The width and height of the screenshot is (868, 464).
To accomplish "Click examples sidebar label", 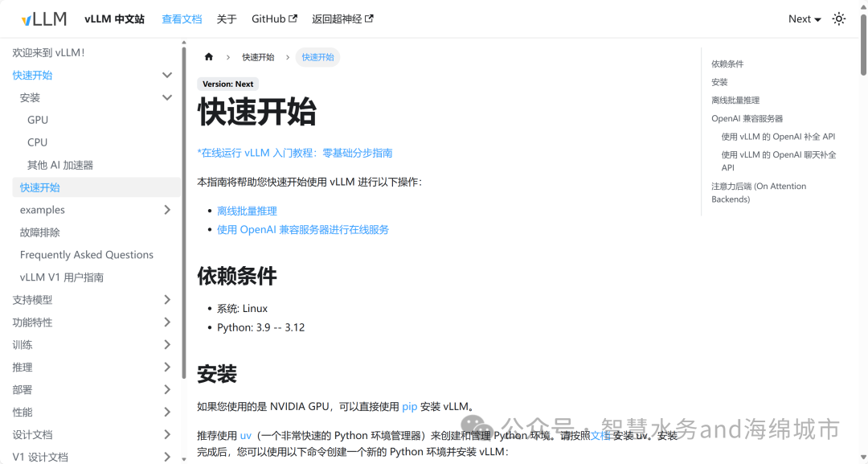I will point(42,210).
